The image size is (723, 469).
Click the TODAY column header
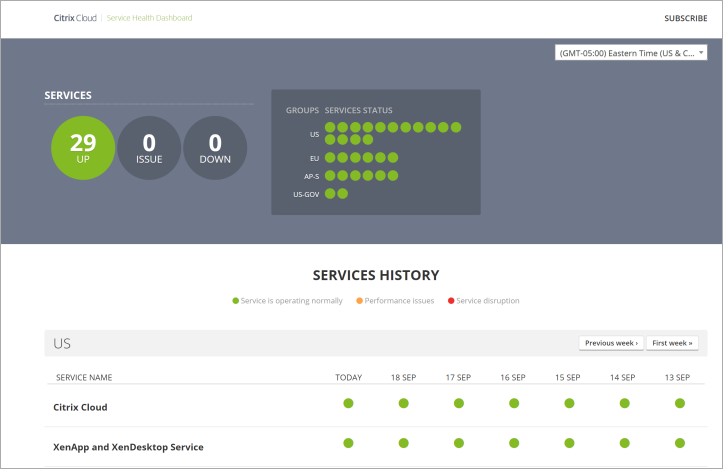coord(349,377)
